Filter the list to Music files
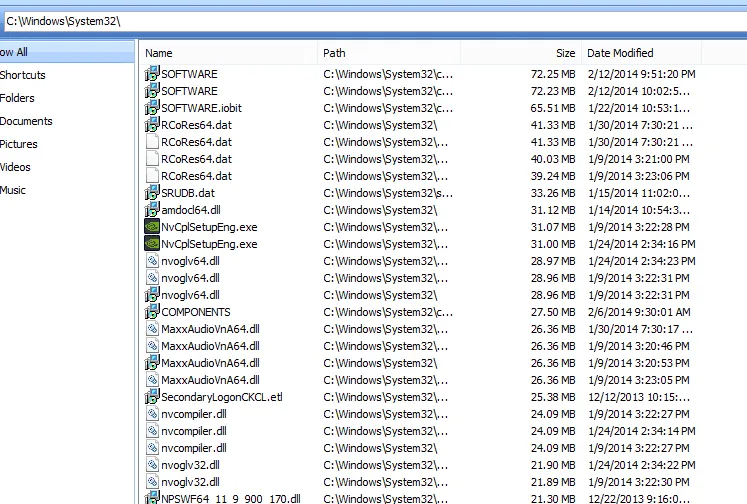The height and width of the screenshot is (504, 747). coord(13,190)
